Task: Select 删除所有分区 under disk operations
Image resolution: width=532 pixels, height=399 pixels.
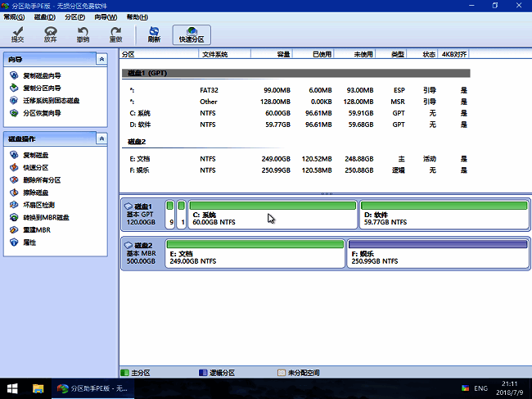Action: point(41,179)
